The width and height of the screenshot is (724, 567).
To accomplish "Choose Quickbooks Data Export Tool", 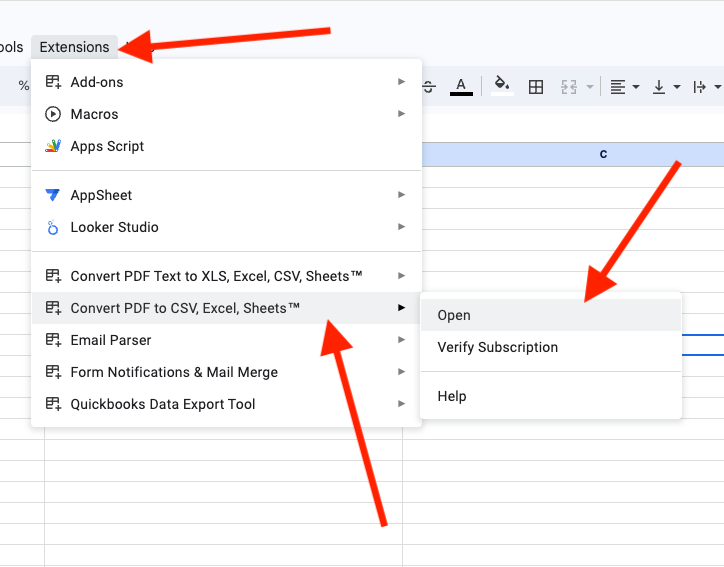I will (162, 404).
